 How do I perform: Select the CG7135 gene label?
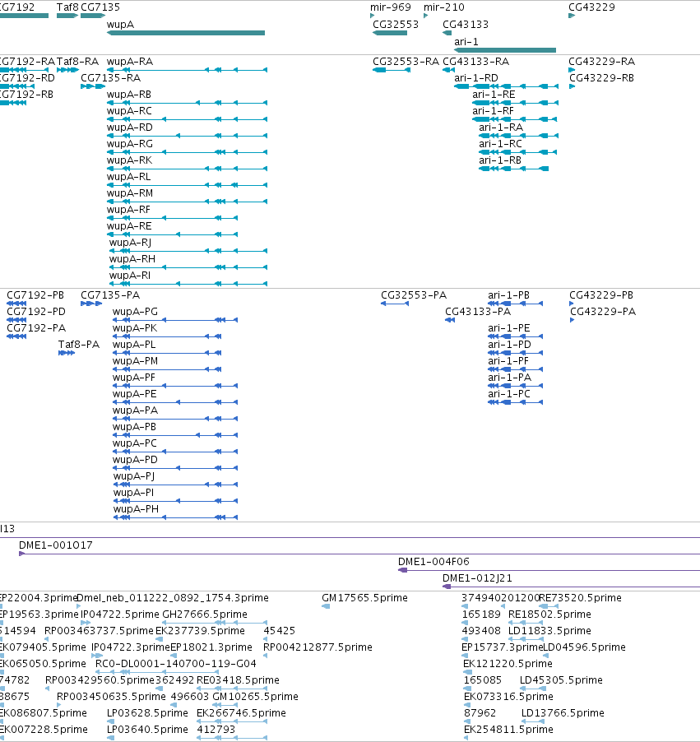[100, 7]
